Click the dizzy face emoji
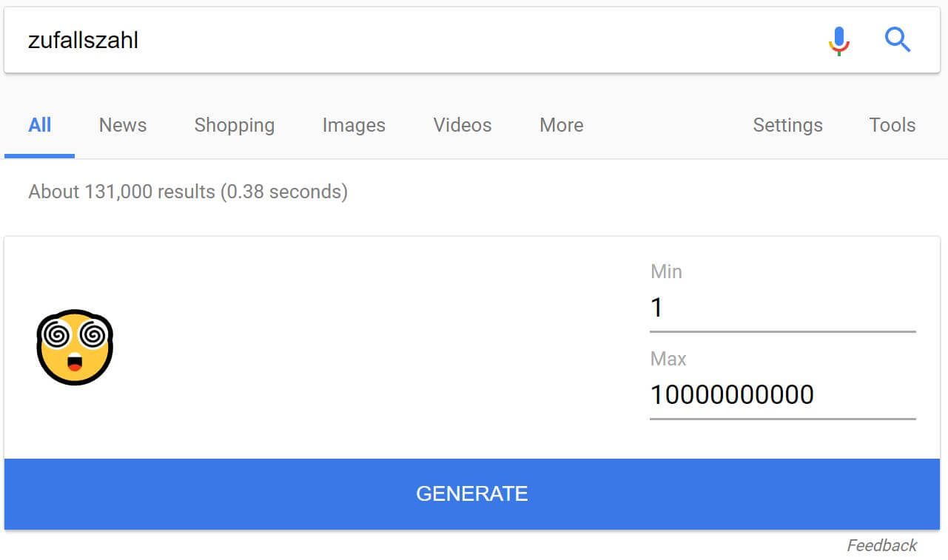This screenshot has width=948, height=560. 74,347
